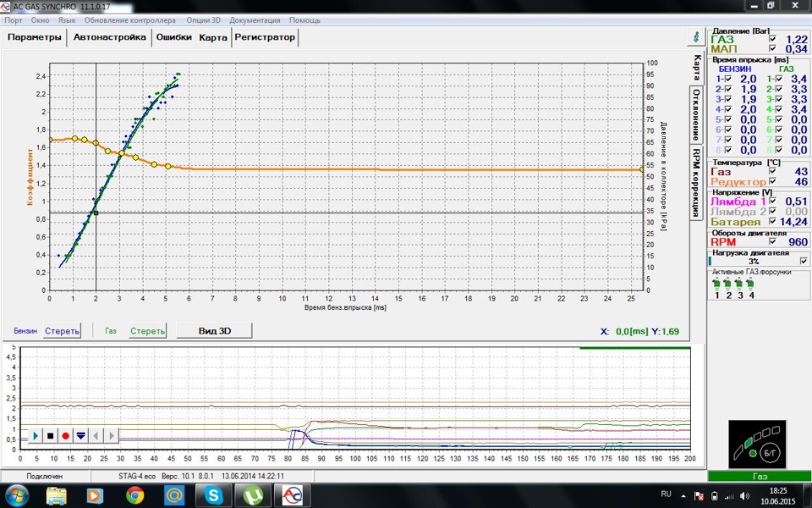The image size is (812, 508).
Task: Toggle the Лямбда 1 voltage checkbox
Action: pos(772,202)
